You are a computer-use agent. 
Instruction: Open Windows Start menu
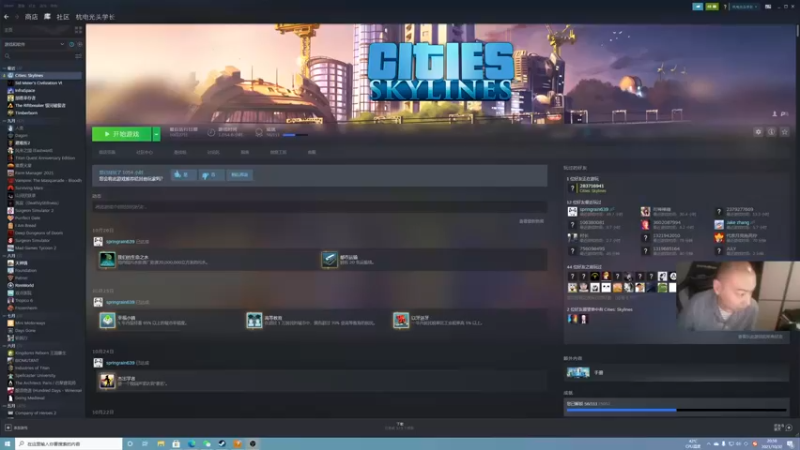[7, 444]
